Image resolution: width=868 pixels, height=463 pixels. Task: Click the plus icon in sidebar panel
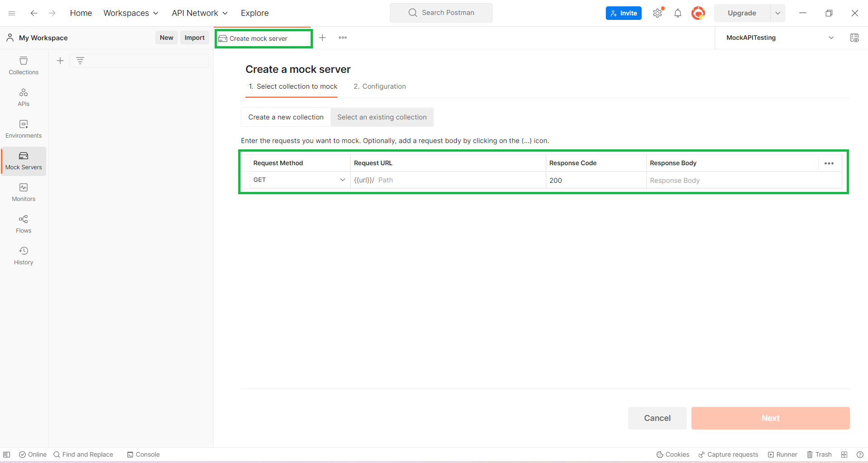[x=60, y=61]
